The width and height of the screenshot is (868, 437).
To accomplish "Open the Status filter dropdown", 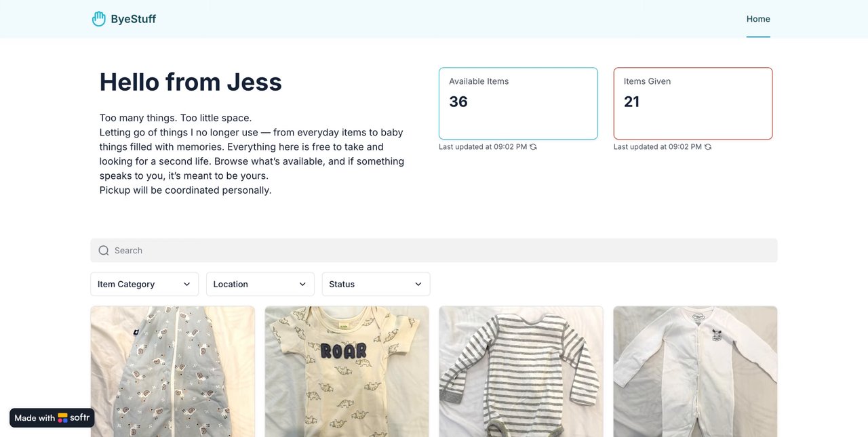I will click(376, 285).
